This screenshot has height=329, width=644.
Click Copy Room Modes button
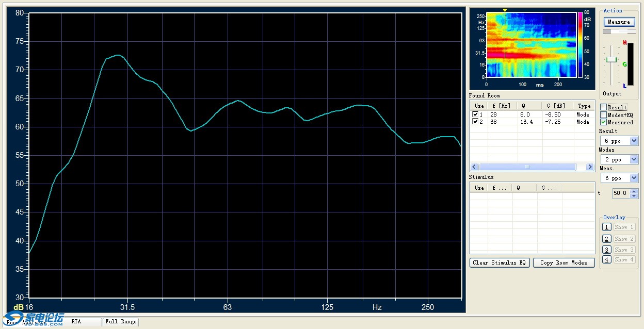[x=564, y=262]
